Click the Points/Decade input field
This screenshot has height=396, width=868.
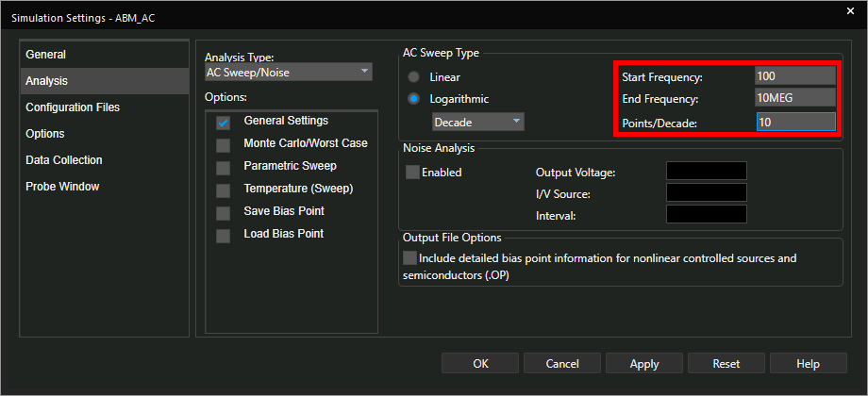796,123
